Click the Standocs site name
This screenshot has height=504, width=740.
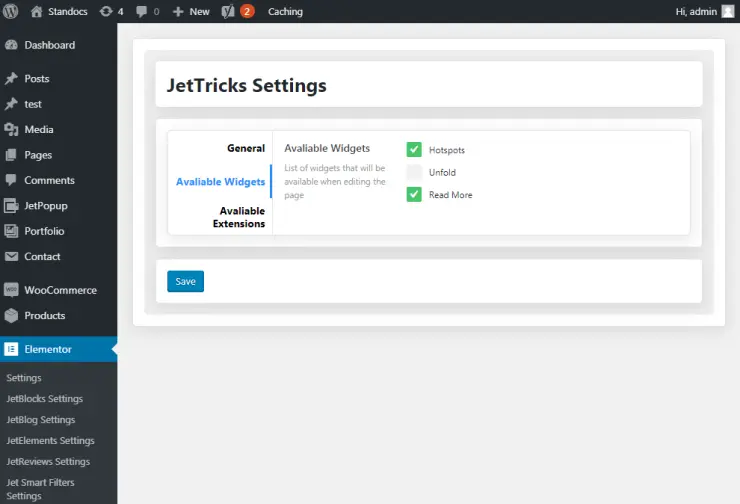67,11
